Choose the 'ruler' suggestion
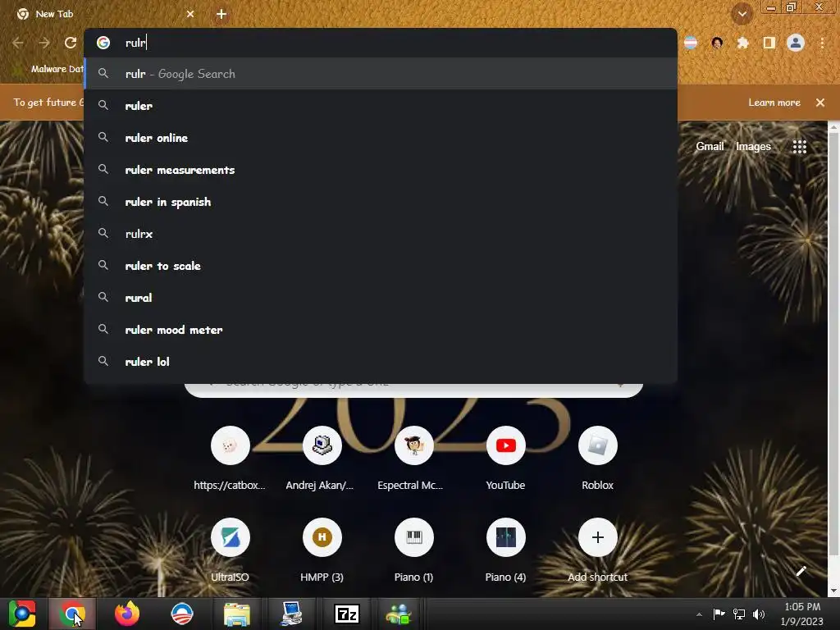Viewport: 840px width, 630px height. [x=381, y=106]
